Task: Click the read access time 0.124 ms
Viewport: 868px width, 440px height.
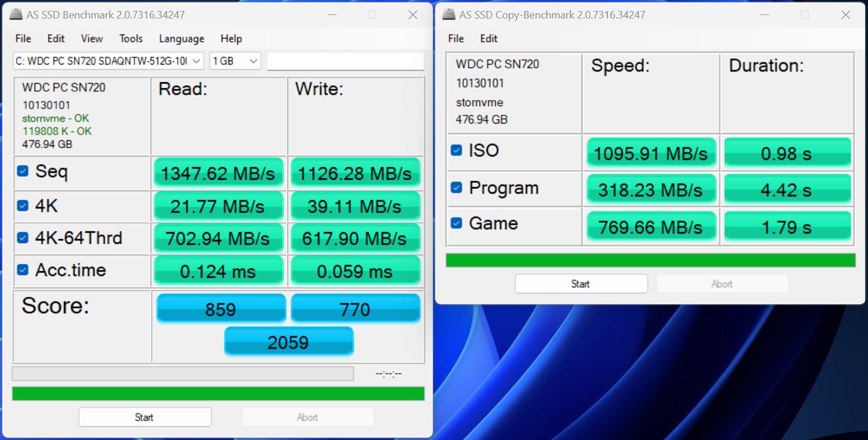Action: [219, 271]
